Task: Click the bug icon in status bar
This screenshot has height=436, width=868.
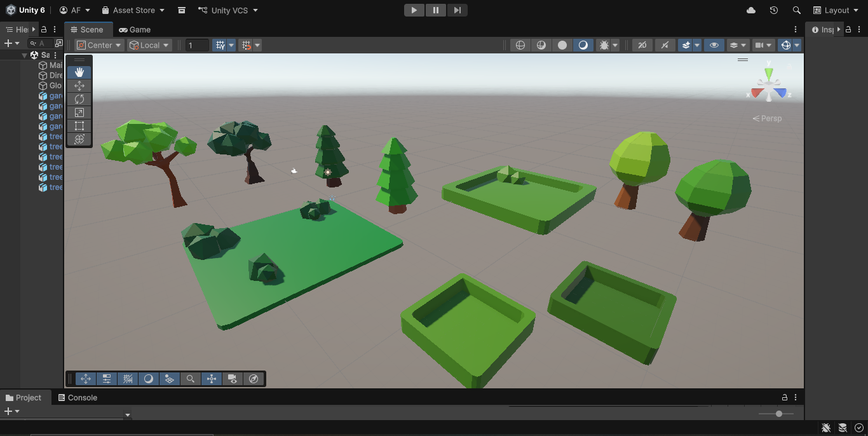Action: [x=826, y=428]
